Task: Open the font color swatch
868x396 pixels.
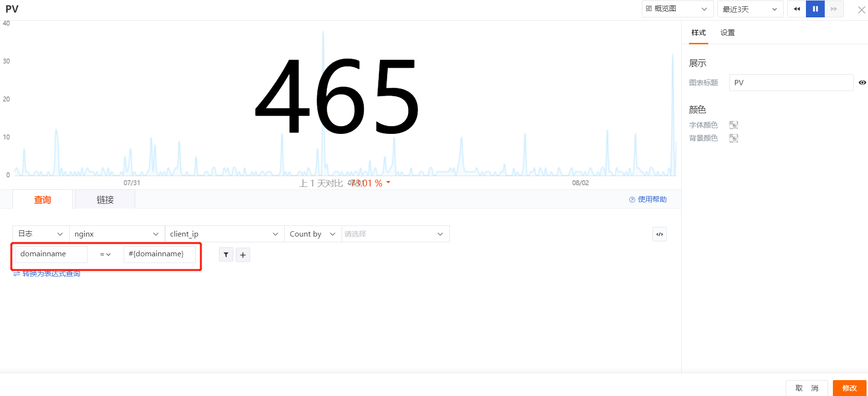Action: click(734, 125)
